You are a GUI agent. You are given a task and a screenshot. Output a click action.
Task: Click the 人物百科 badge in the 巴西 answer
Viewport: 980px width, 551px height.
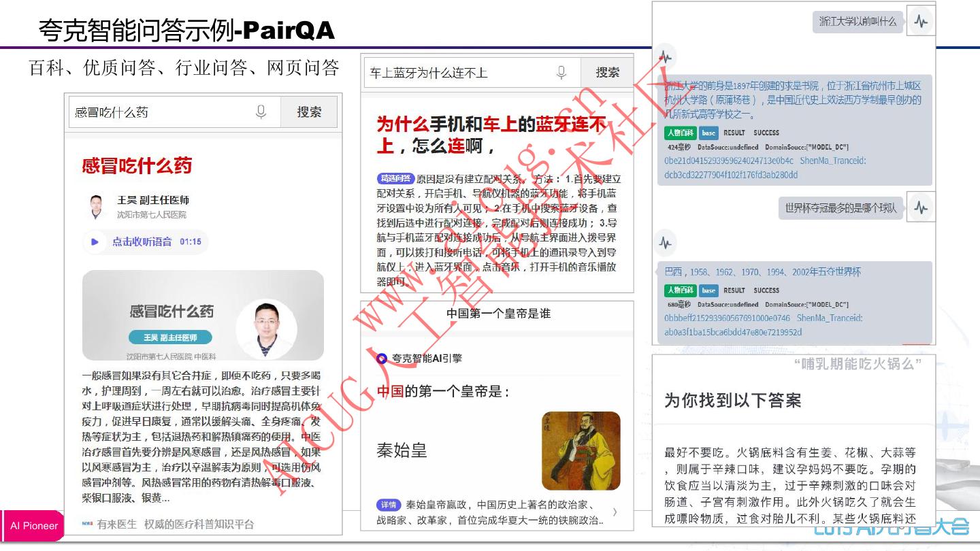click(681, 290)
